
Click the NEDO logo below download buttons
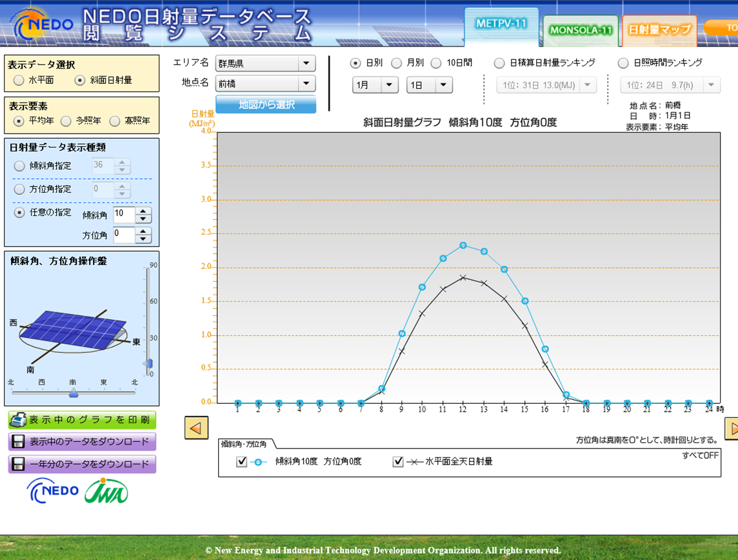pyautogui.click(x=53, y=490)
